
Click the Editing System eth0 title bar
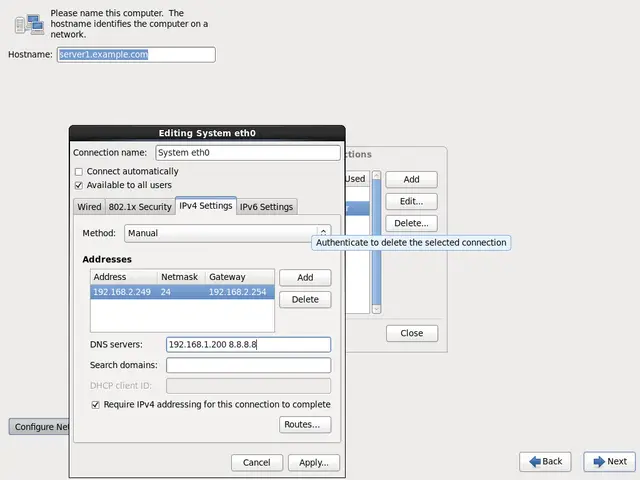click(207, 133)
